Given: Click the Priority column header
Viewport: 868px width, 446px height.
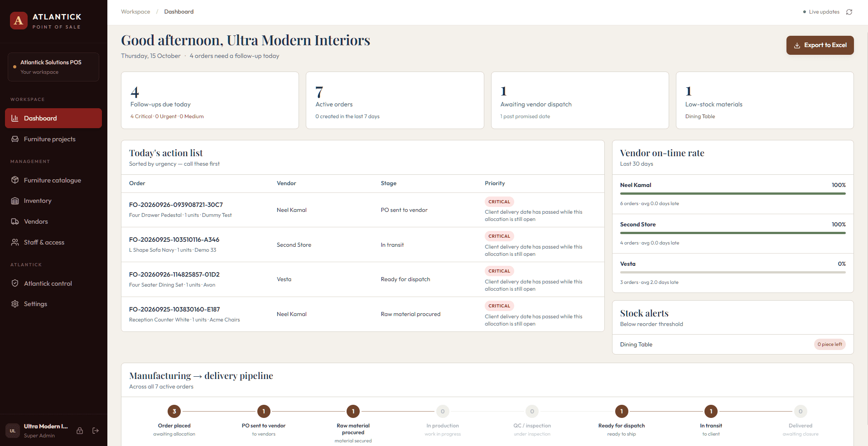Looking at the screenshot, I should pos(495,183).
